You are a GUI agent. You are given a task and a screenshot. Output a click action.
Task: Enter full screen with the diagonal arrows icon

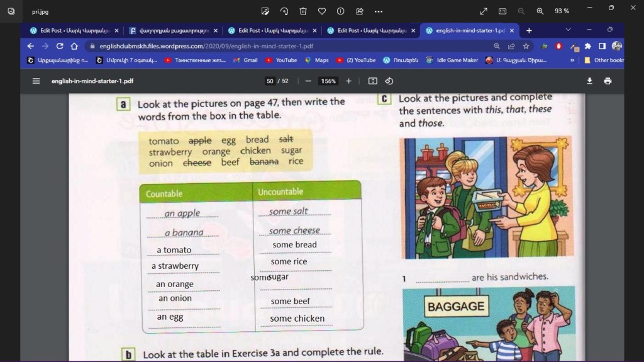click(x=484, y=11)
